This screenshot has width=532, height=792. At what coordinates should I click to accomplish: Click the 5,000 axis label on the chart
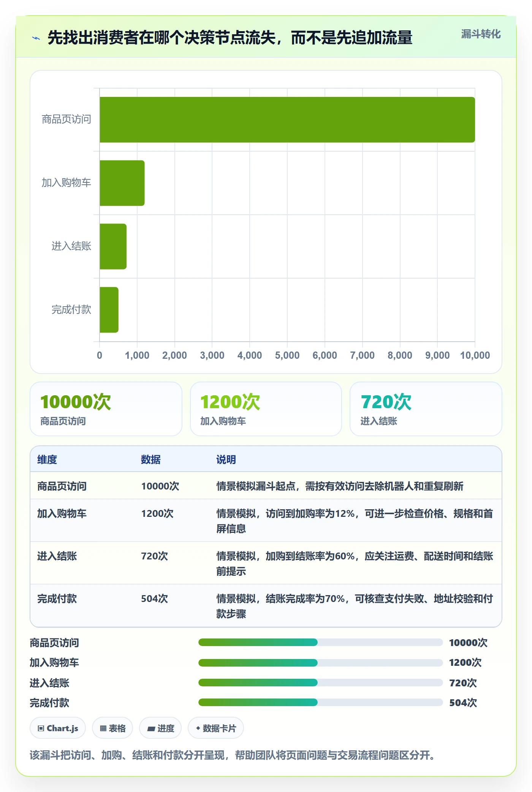click(287, 355)
